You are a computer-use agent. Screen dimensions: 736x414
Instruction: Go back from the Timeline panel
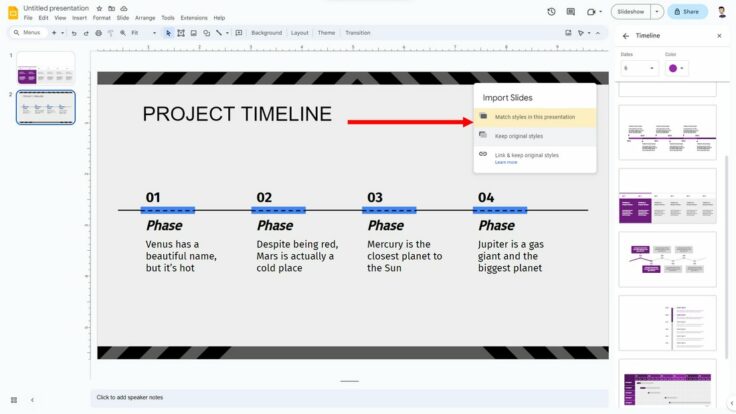(626, 35)
